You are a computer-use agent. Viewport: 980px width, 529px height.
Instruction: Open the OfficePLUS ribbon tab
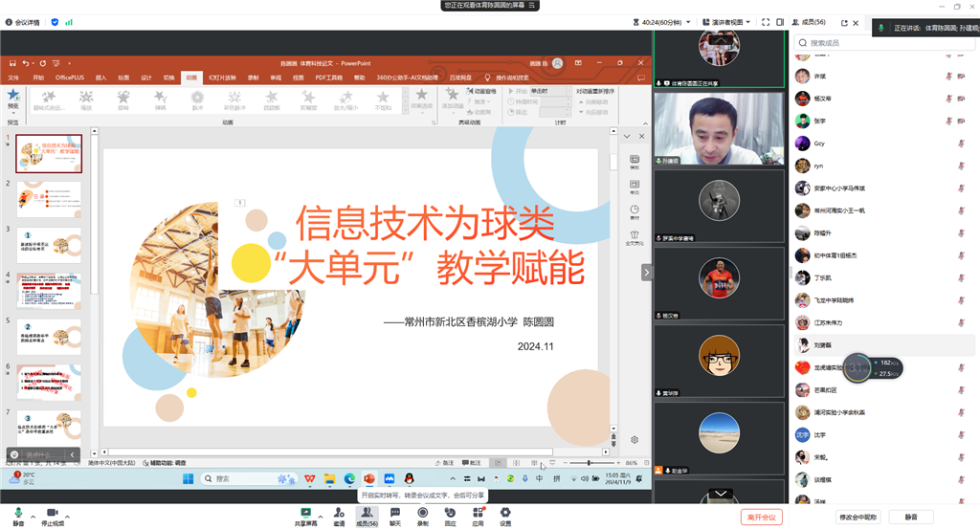[69, 77]
